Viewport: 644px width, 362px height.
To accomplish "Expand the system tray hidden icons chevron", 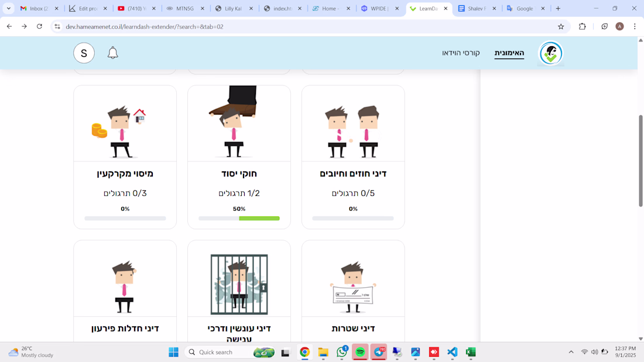I will [x=571, y=352].
